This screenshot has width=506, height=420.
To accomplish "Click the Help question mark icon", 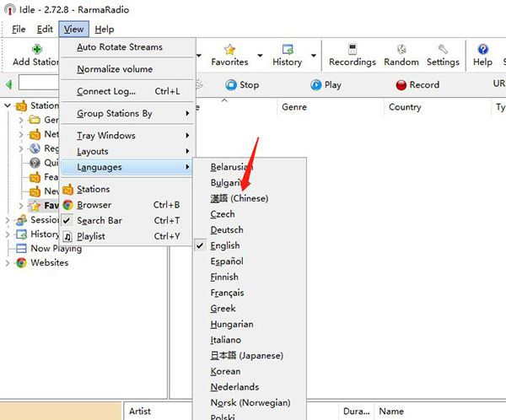I will point(482,50).
